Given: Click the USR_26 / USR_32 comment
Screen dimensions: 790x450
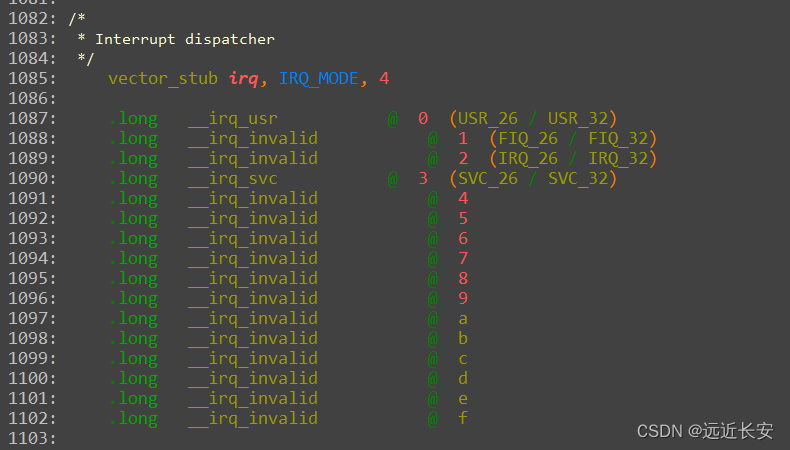Looking at the screenshot, I should tap(533, 118).
